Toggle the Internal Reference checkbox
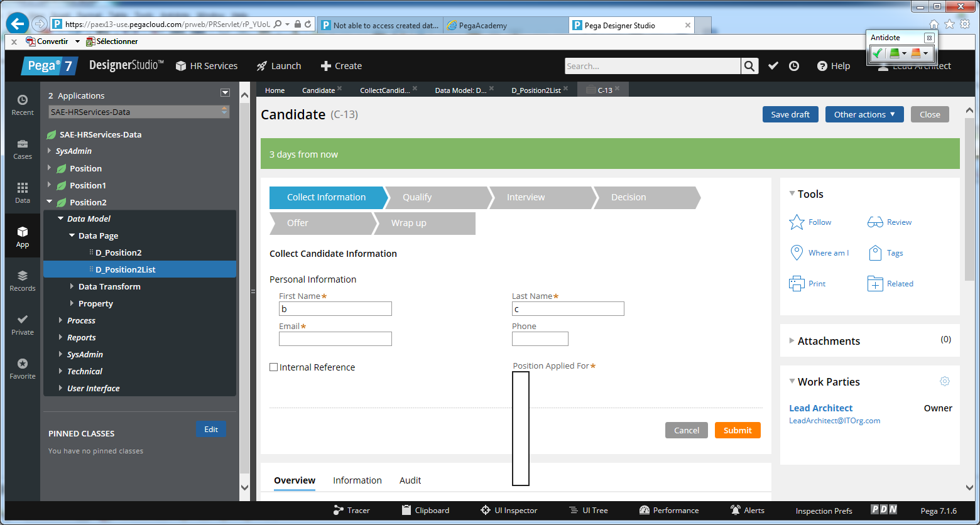 (x=274, y=367)
